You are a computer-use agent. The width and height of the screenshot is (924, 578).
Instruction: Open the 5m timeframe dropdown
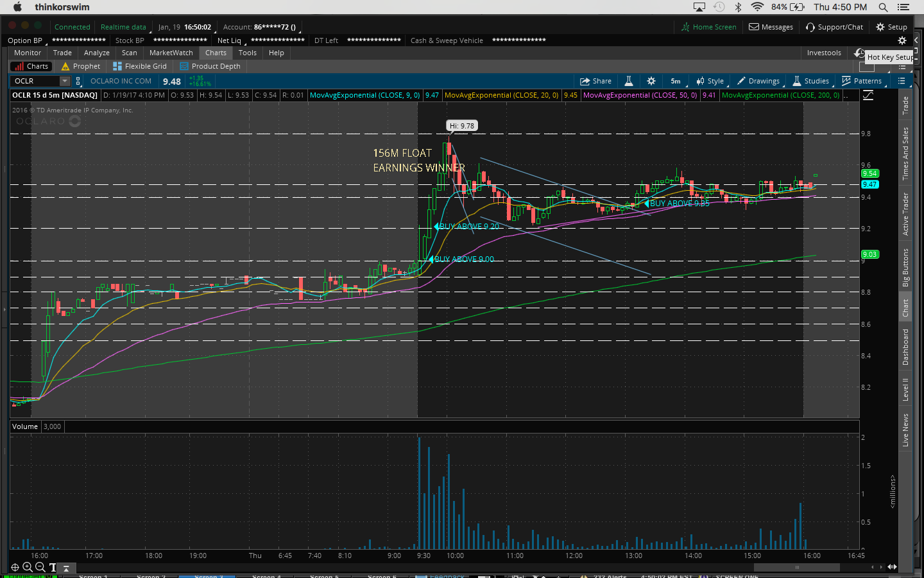(x=677, y=81)
